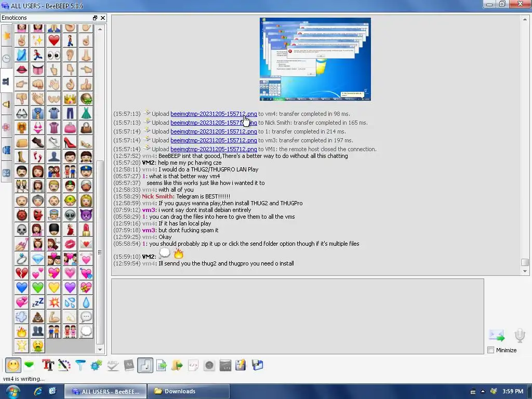Float the Emoticons panel
Image resolution: width=532 pixels, height=399 pixels.
click(95, 18)
